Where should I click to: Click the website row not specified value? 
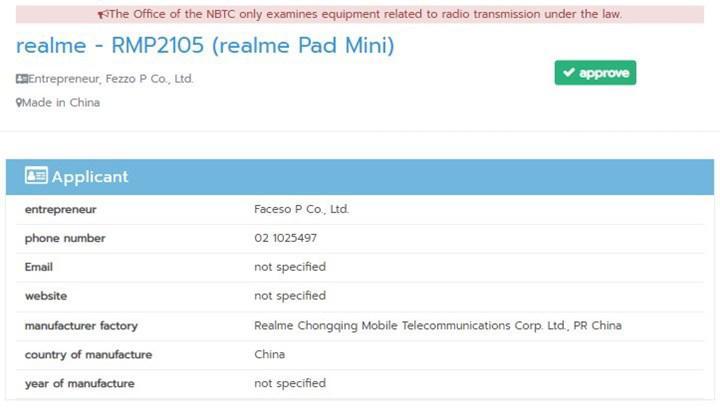click(x=290, y=296)
